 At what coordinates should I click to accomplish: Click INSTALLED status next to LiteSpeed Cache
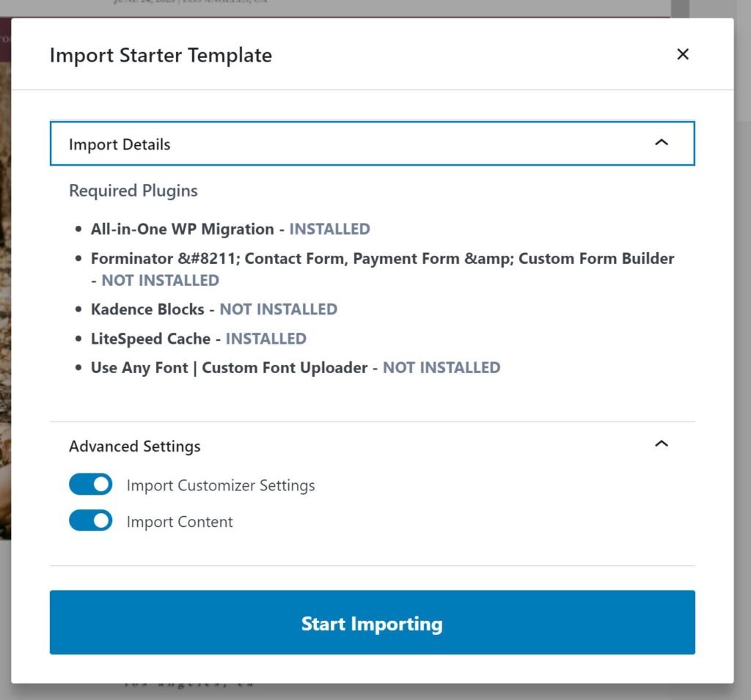[x=265, y=339]
